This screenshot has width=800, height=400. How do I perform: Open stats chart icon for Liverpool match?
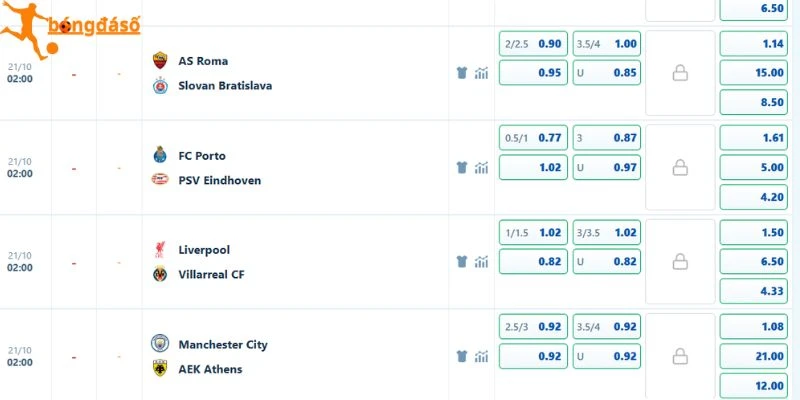click(481, 262)
